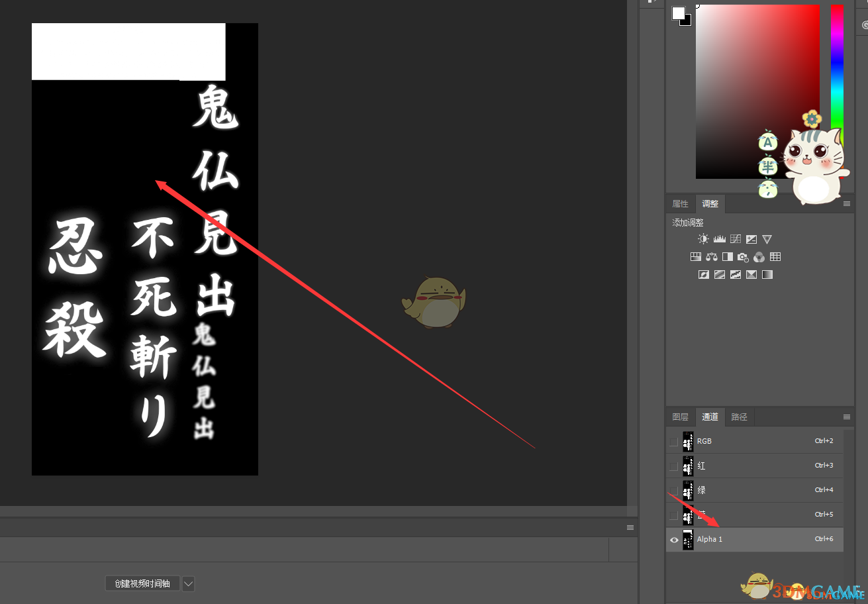868x604 pixels.
Task: Add a Brightness/Contrast adjustment
Action: pos(703,239)
